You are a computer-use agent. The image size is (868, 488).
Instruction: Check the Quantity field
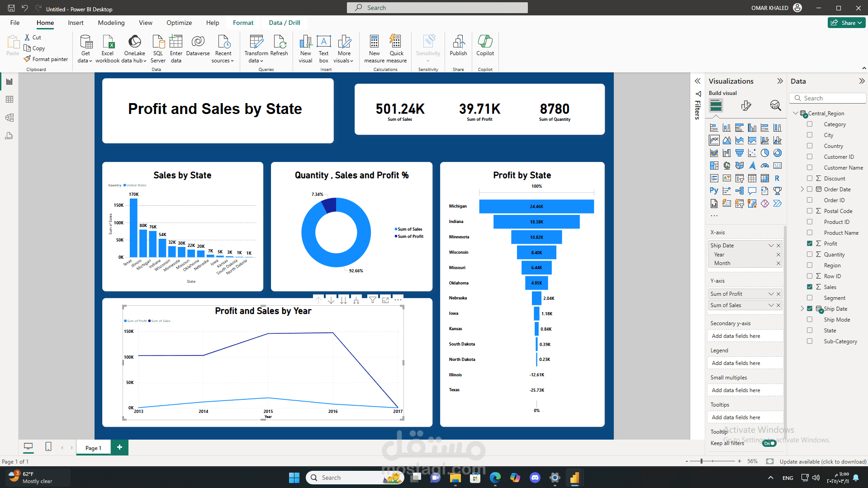[x=810, y=254]
